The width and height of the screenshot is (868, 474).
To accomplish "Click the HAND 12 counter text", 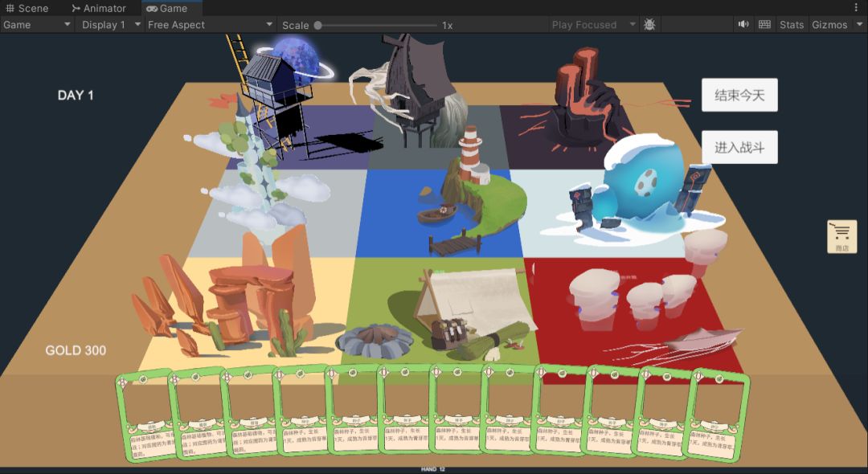I will tap(433, 469).
